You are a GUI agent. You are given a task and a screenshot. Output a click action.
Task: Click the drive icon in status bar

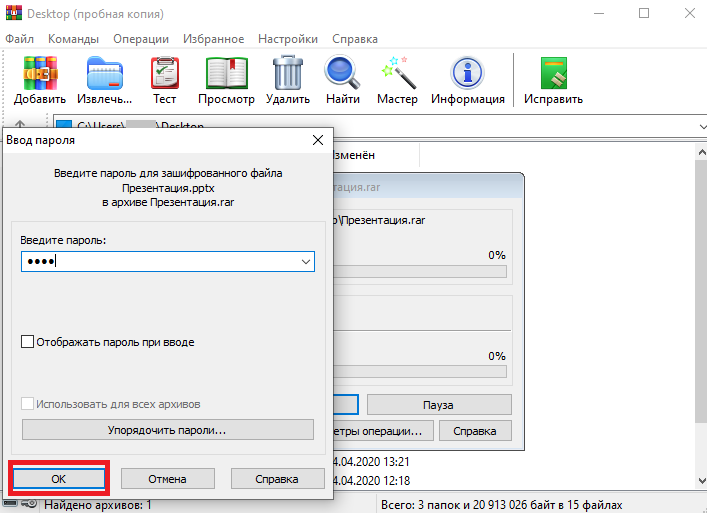pyautogui.click(x=10, y=504)
